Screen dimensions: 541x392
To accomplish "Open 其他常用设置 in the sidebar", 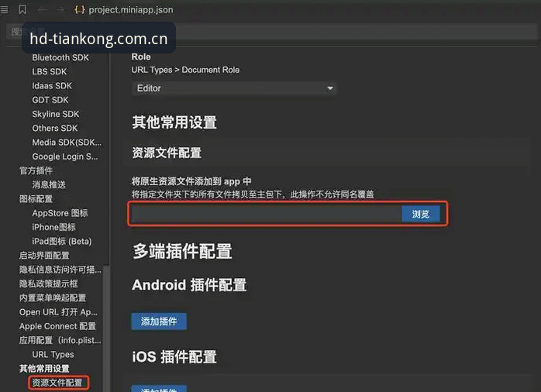I will [44, 369].
